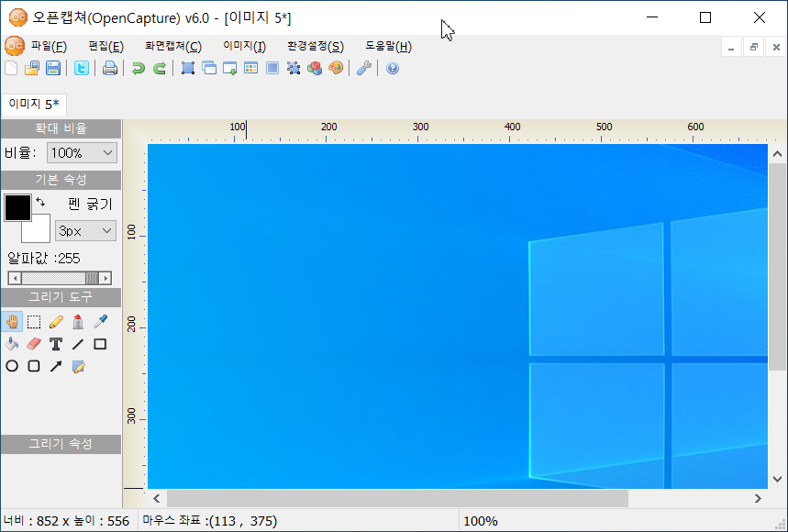788x532 pixels.
Task: Click the dotted selection handles capture icon
Action: (x=294, y=68)
